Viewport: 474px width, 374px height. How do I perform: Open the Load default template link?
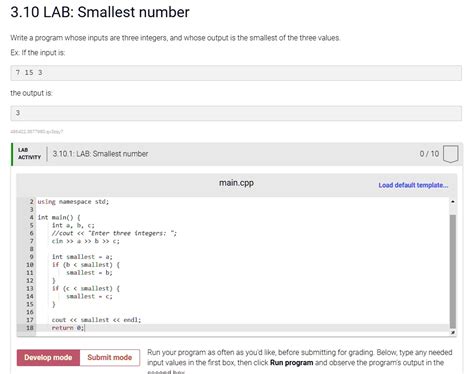click(x=413, y=185)
